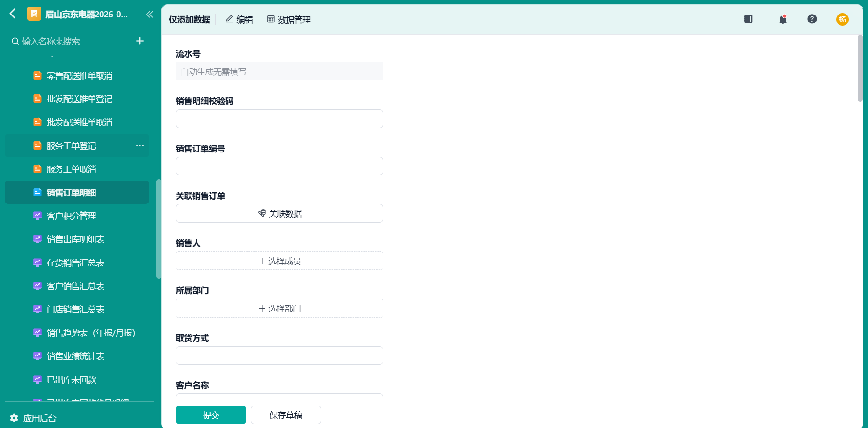Click the 保存草稿 button

pos(286,415)
